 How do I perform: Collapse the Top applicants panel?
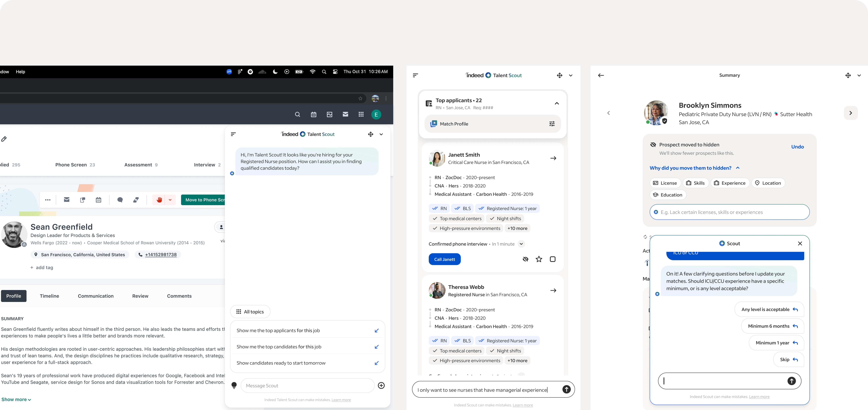pos(557,103)
